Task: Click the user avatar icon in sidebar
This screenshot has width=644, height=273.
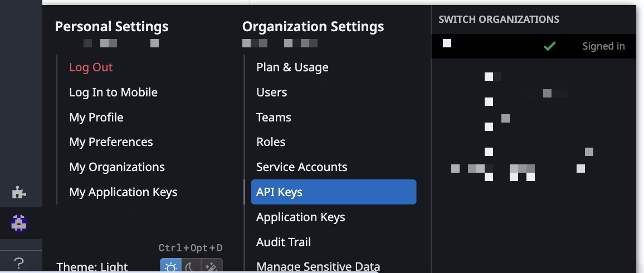Action: pyautogui.click(x=19, y=223)
